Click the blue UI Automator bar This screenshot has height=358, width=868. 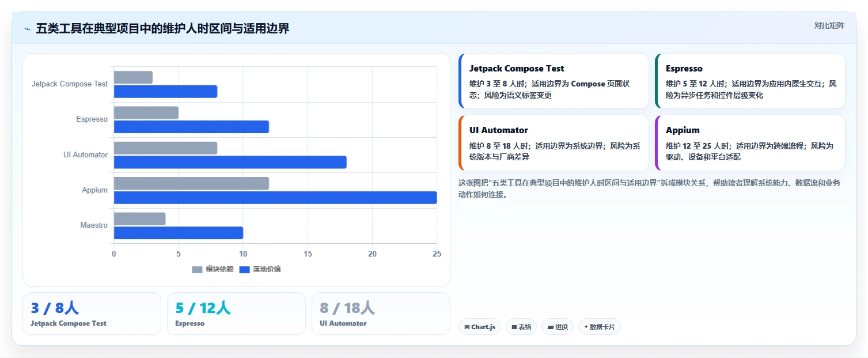[x=230, y=162]
